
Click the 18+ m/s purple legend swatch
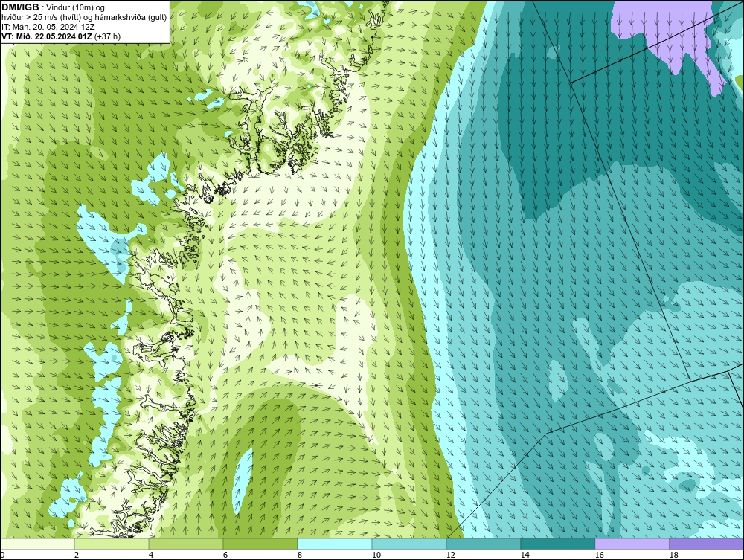707,544
